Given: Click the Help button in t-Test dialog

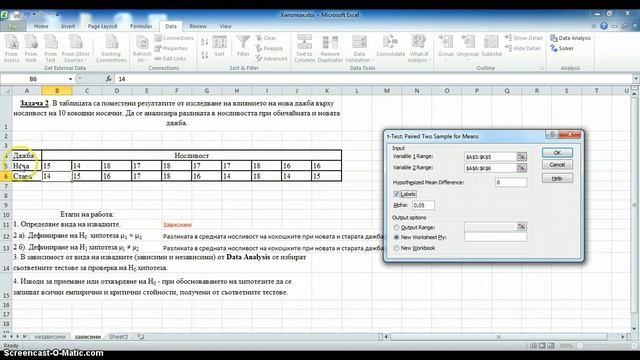Looking at the screenshot, I should click(x=557, y=178).
